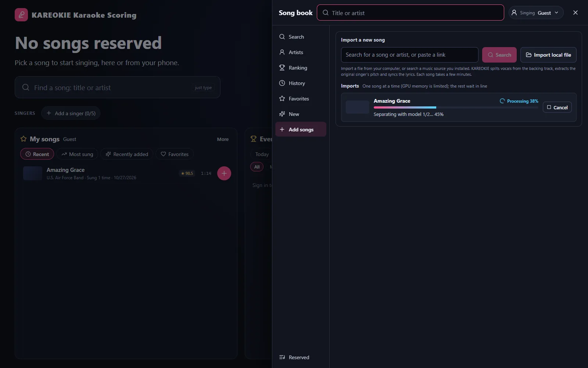Click the Song book heading
The width and height of the screenshot is (588, 368).
pyautogui.click(x=295, y=13)
